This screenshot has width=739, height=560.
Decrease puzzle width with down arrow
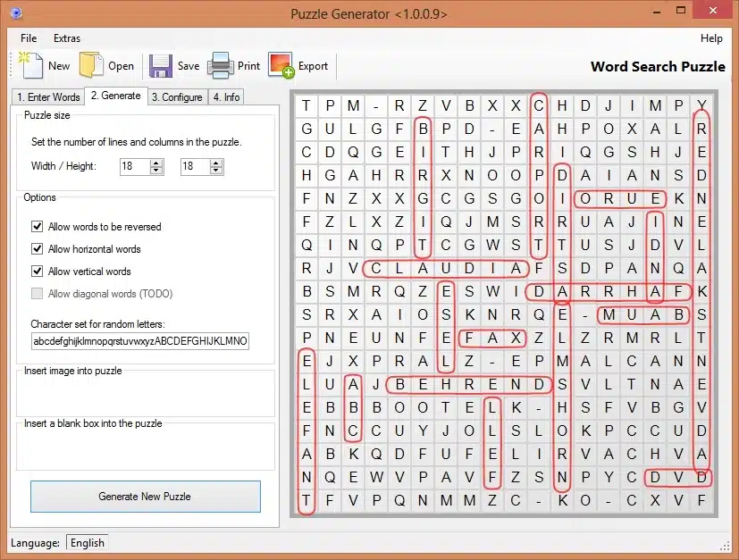[156, 170]
